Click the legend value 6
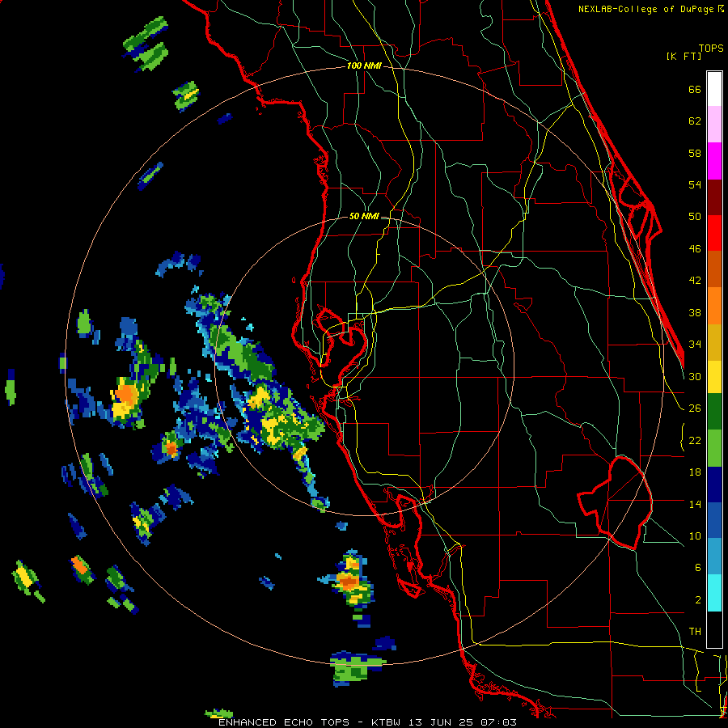The image size is (728, 728). click(x=697, y=568)
